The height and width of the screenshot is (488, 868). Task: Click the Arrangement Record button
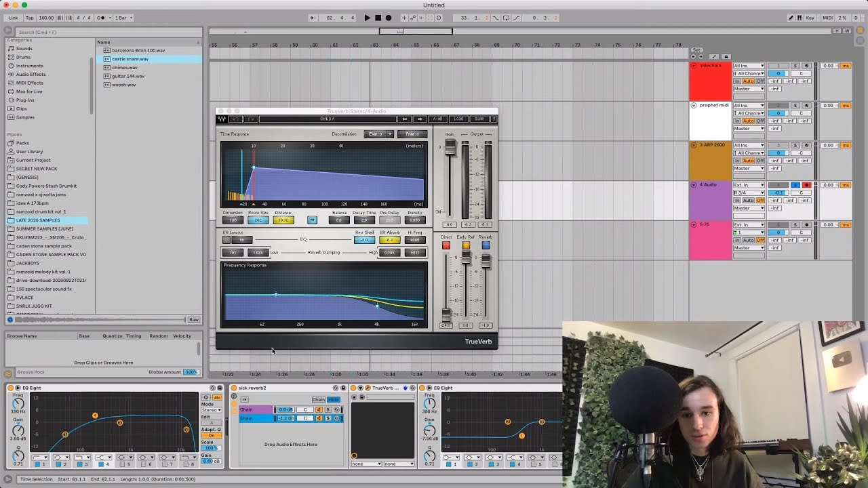[x=388, y=18]
